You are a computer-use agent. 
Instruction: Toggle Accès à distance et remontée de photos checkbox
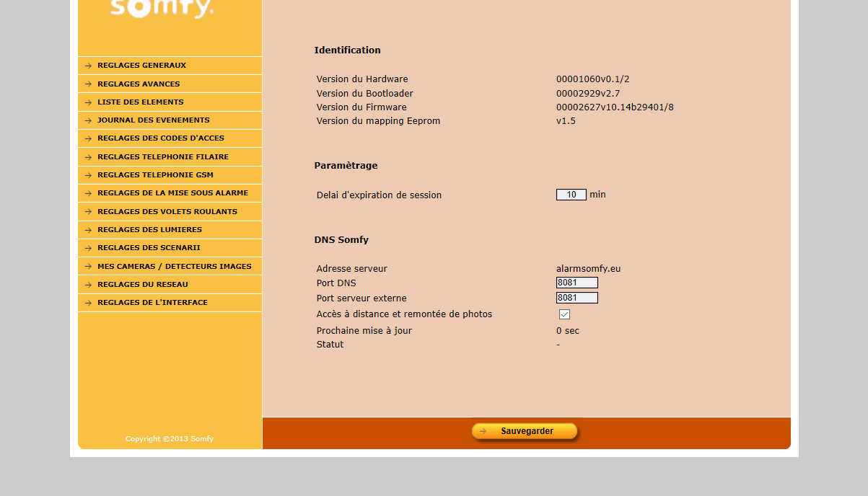click(x=564, y=314)
